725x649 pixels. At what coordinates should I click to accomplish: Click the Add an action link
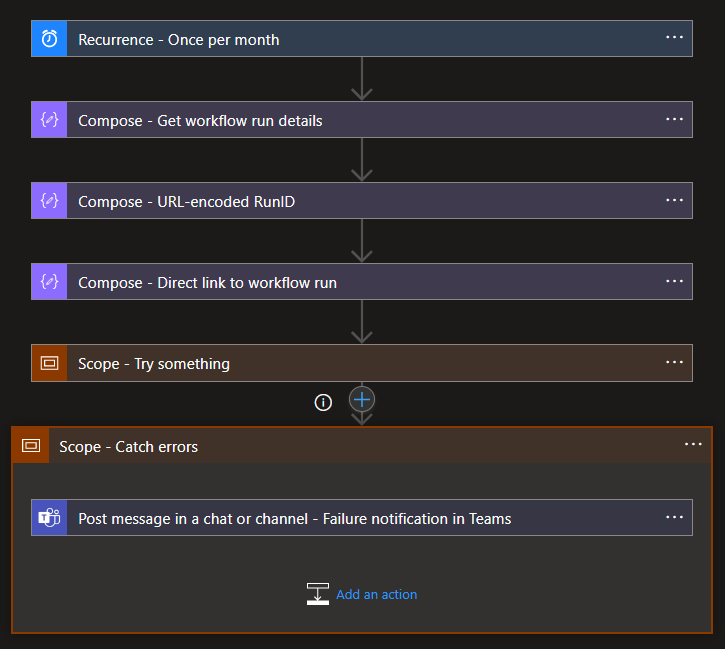pos(376,594)
